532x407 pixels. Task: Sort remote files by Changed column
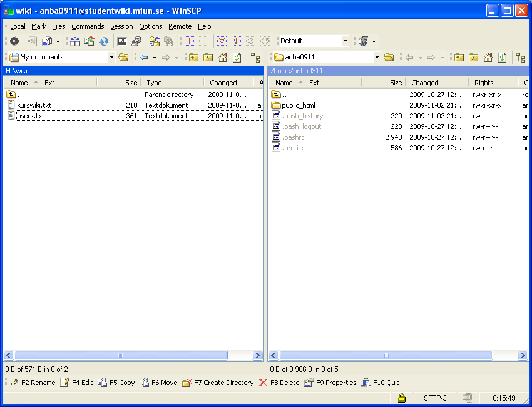tap(437, 83)
